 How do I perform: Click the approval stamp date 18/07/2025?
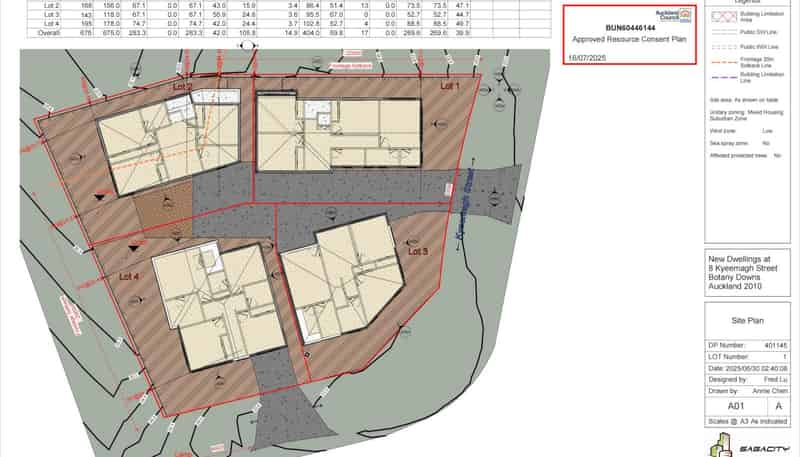[587, 58]
